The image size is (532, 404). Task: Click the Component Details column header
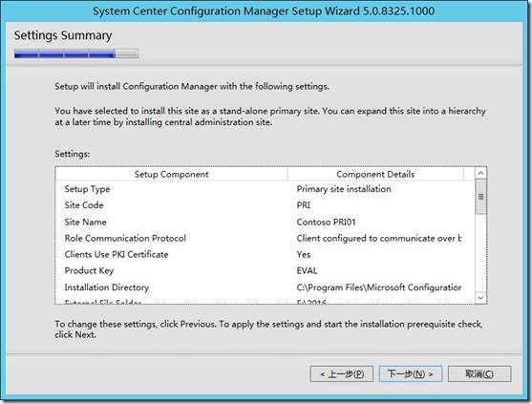point(375,174)
